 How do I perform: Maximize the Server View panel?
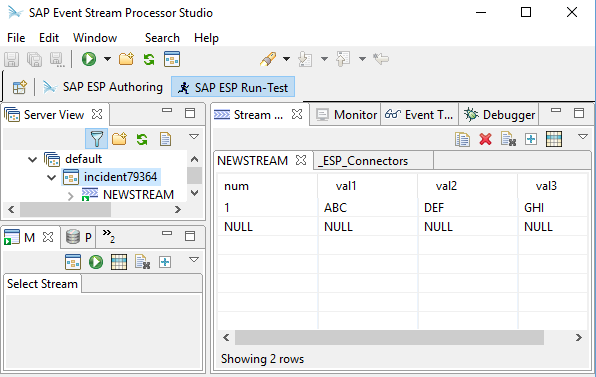[190, 113]
